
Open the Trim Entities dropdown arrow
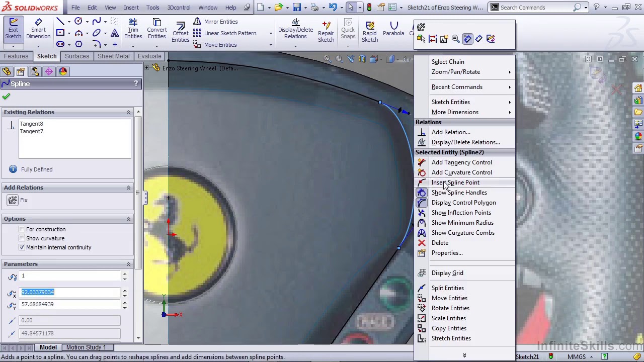click(x=133, y=45)
